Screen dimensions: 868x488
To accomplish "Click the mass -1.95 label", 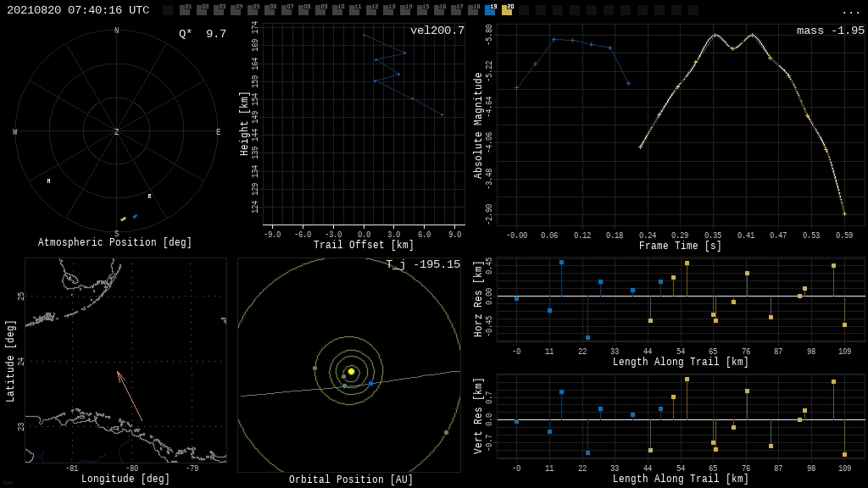I will (x=831, y=30).
